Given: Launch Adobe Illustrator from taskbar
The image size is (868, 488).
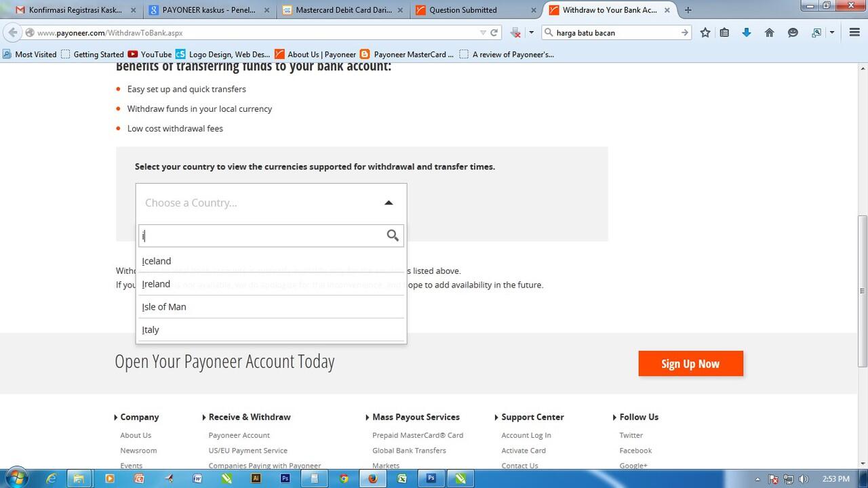Looking at the screenshot, I should tap(256, 478).
